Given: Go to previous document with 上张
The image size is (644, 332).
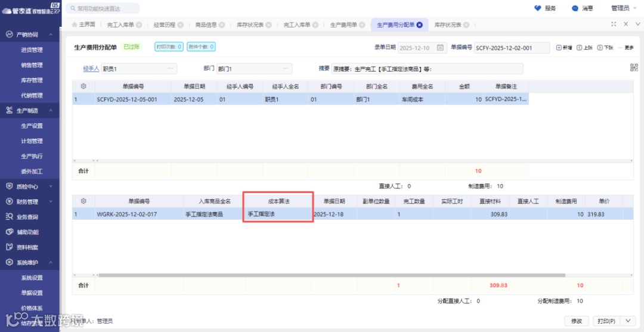Looking at the screenshot, I should (584, 48).
